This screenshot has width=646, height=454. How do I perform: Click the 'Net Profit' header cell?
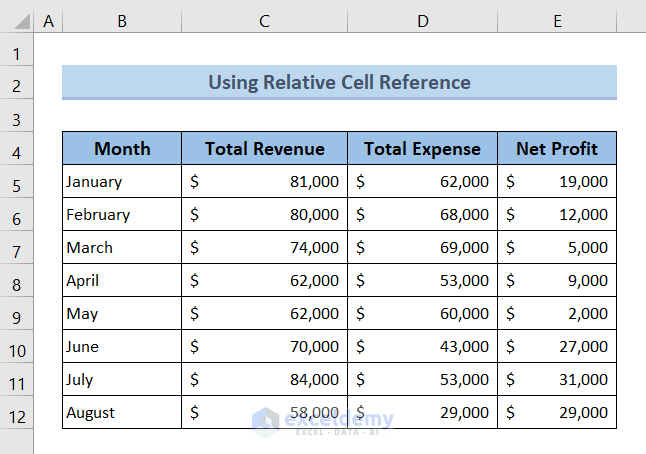(x=557, y=149)
